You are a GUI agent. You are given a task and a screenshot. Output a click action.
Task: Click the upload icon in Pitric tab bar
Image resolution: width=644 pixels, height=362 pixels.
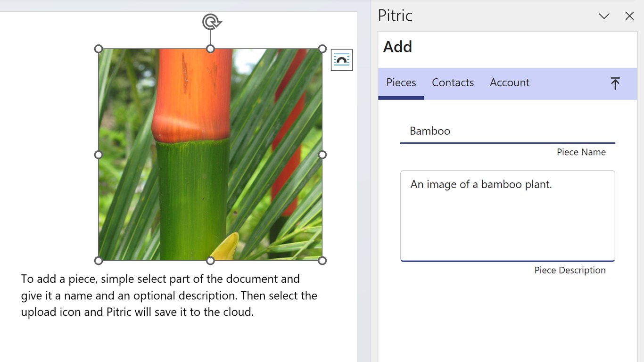615,83
